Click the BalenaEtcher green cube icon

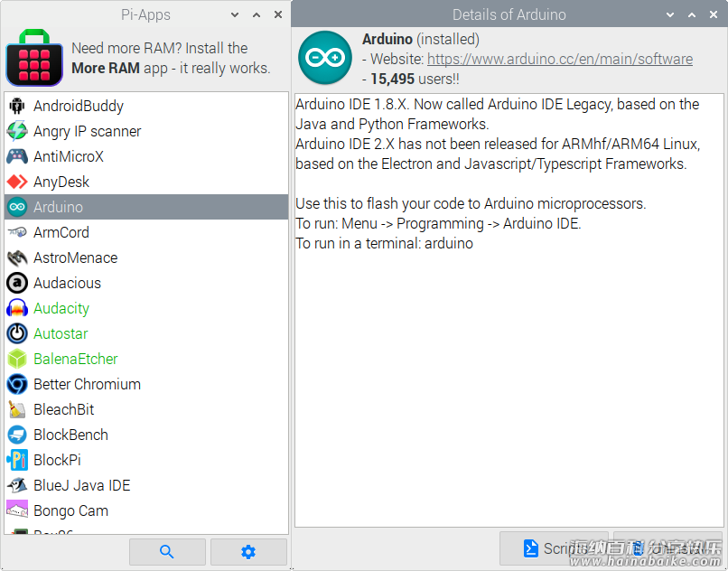pyautogui.click(x=17, y=359)
